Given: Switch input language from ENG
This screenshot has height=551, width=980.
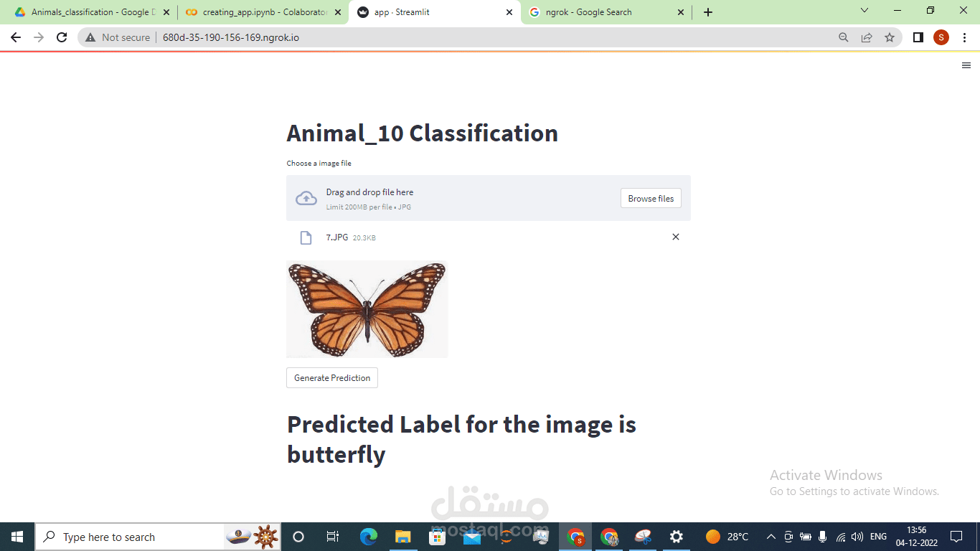Looking at the screenshot, I should pyautogui.click(x=878, y=537).
